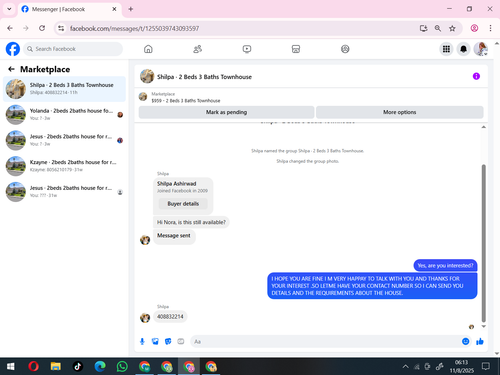Open the Facebook menu grid icon
This screenshot has height=375, width=500.
coord(446,49)
